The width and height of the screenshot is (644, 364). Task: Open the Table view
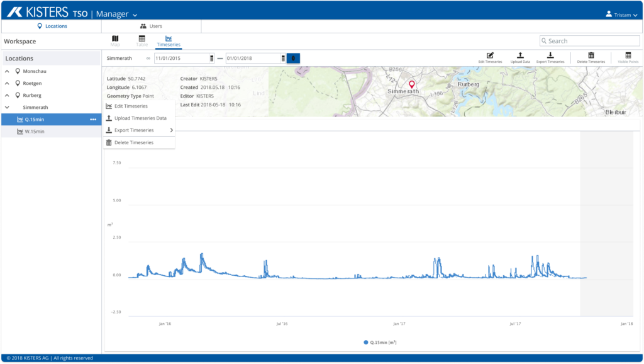pyautogui.click(x=142, y=39)
